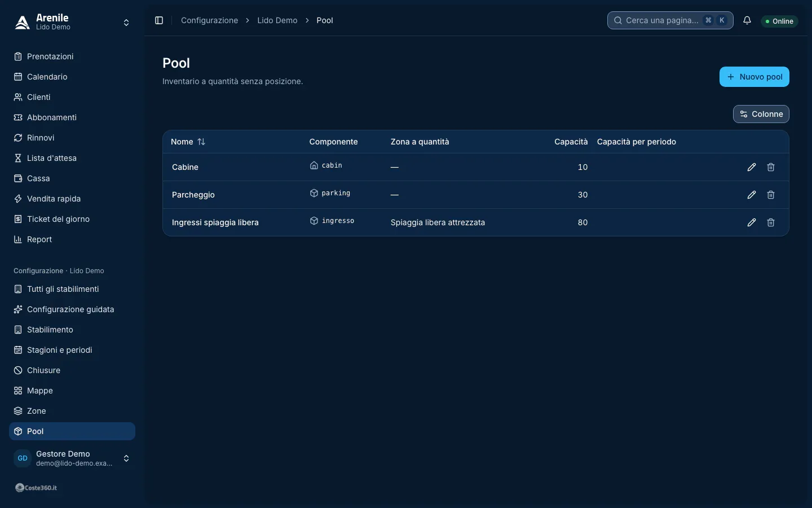The width and height of the screenshot is (812, 508).
Task: Edit the Parcheggio pool
Action: click(x=752, y=195)
